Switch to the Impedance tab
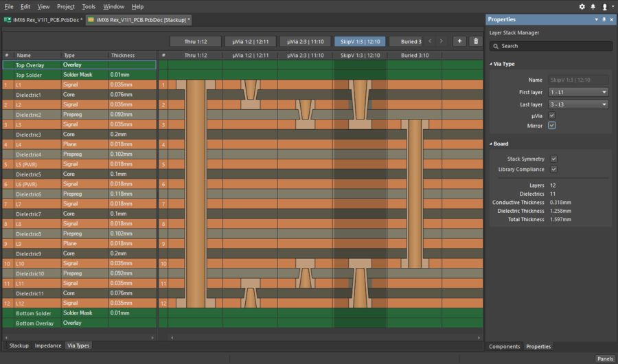Screen dimensions: 618x364 (48, 345)
